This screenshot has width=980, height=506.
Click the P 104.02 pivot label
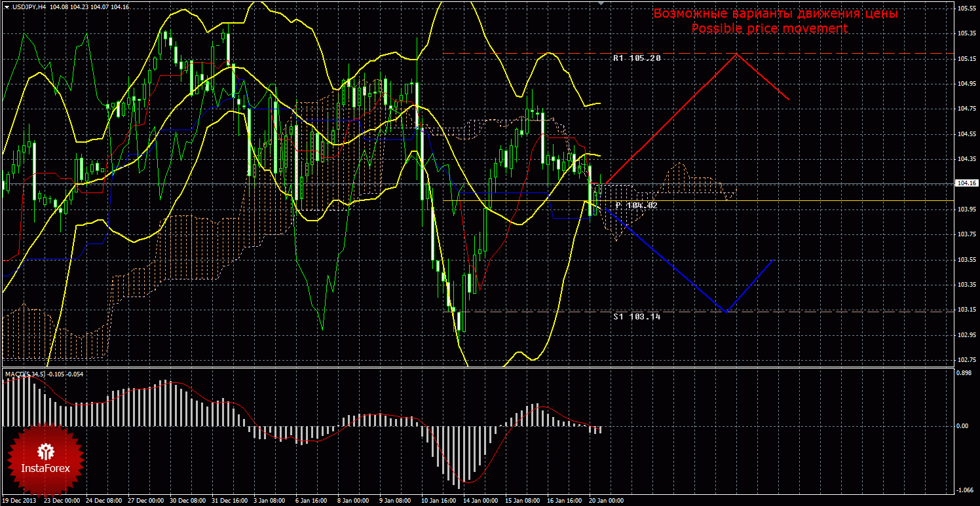[636, 206]
